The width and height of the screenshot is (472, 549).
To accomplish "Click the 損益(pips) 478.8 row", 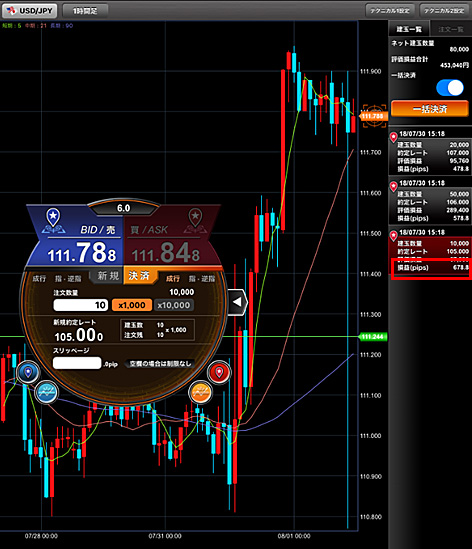I will tap(433, 169).
